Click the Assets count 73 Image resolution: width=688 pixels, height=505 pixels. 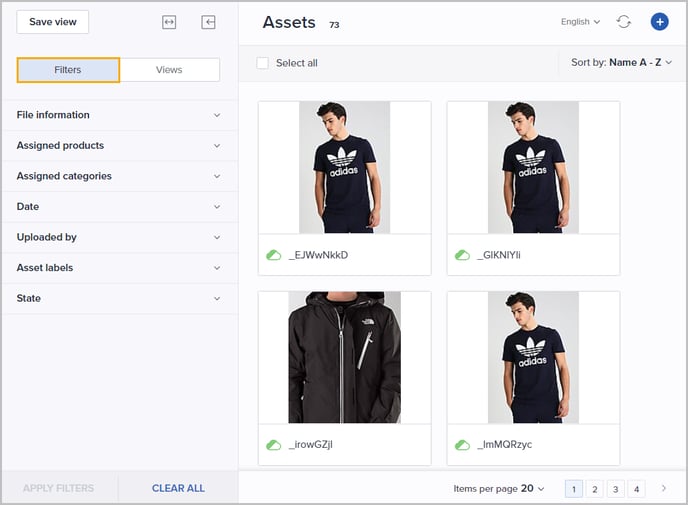tap(334, 25)
